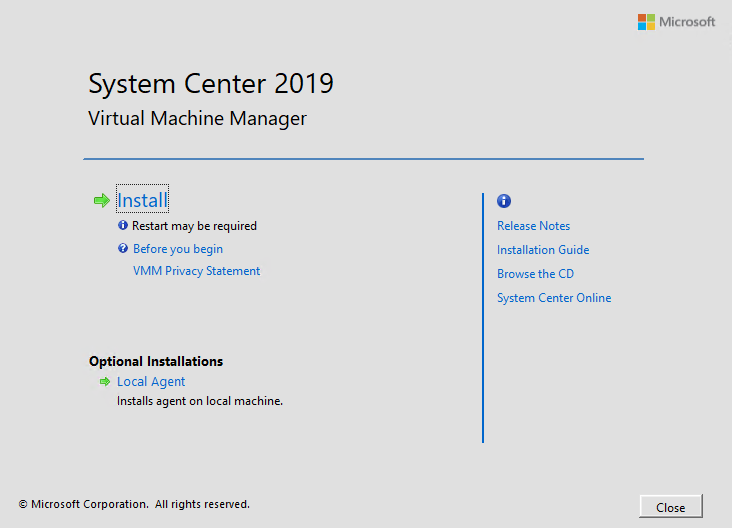The height and width of the screenshot is (528, 732).
Task: Click the Install link
Action: (x=142, y=200)
